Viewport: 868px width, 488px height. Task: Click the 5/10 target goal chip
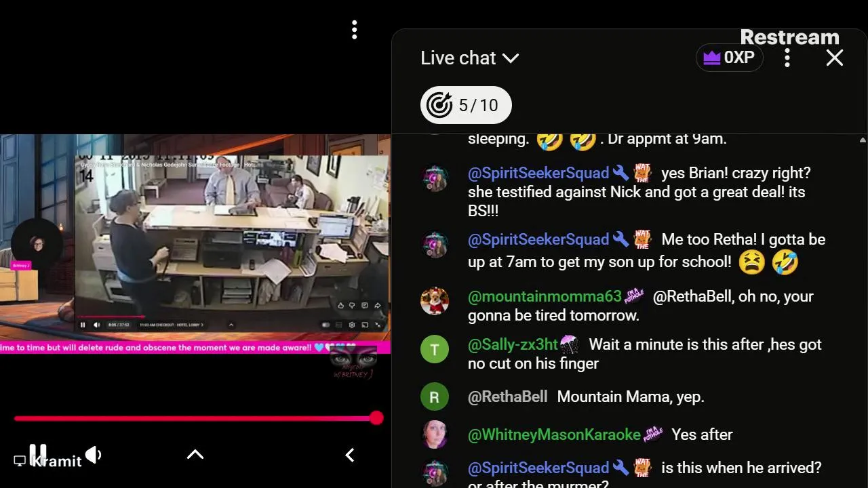(x=466, y=105)
